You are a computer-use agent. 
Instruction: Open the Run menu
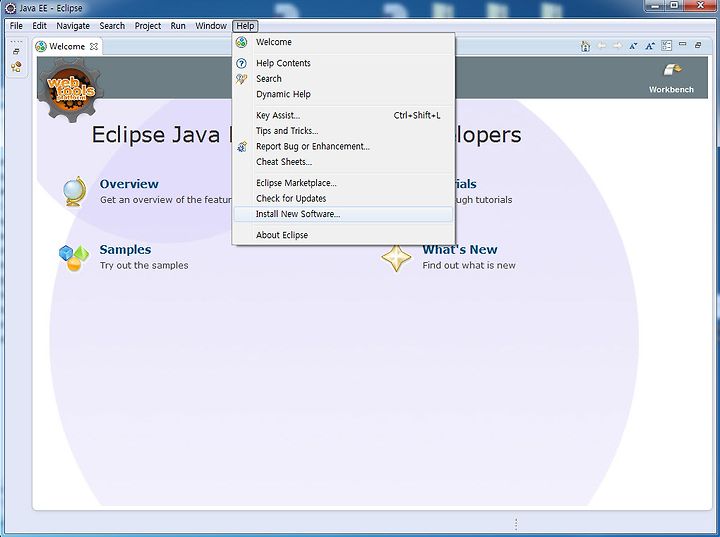pyautogui.click(x=178, y=26)
